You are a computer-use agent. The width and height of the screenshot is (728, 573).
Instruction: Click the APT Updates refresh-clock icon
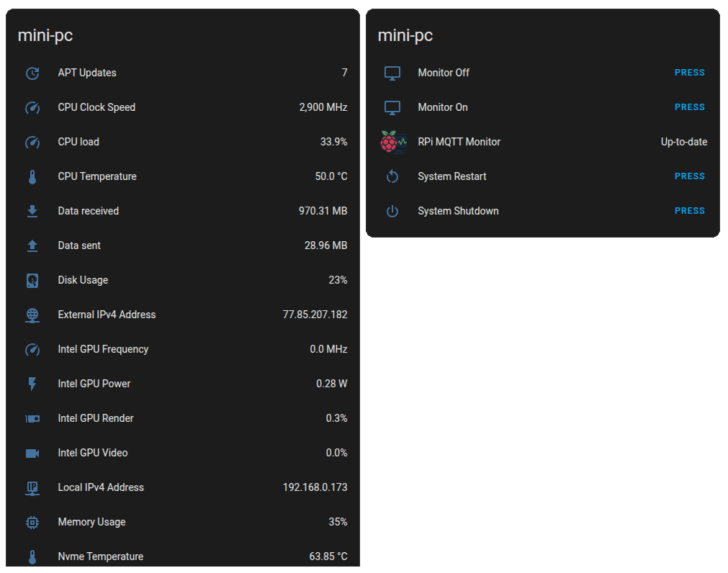tap(32, 73)
